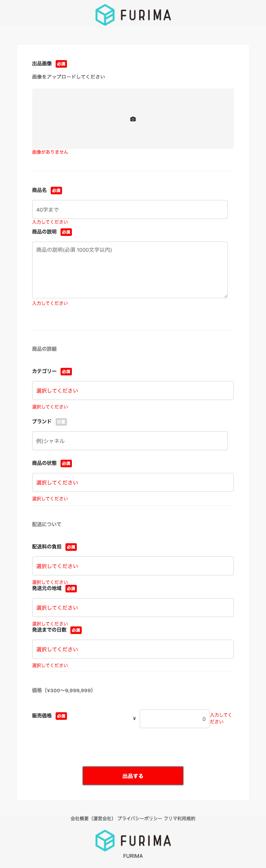Open the 商品の状態 dropdown
Screen dimensions: 266x868
(133, 482)
